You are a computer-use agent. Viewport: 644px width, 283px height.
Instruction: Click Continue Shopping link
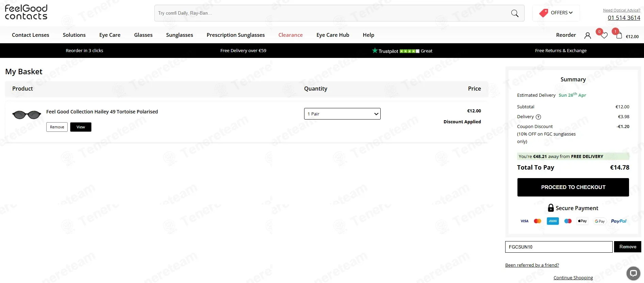[573, 278]
